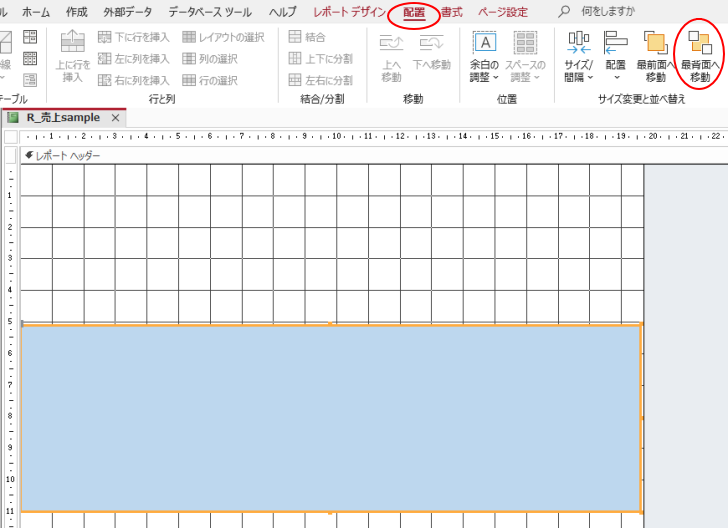Open the 配置 alignment dropdown in ribbon
Screen dimensions: 728x528
coord(616,57)
